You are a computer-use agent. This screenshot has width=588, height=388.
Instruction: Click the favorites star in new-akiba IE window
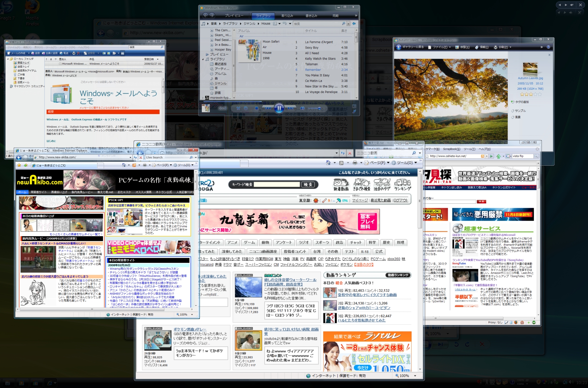point(19,165)
